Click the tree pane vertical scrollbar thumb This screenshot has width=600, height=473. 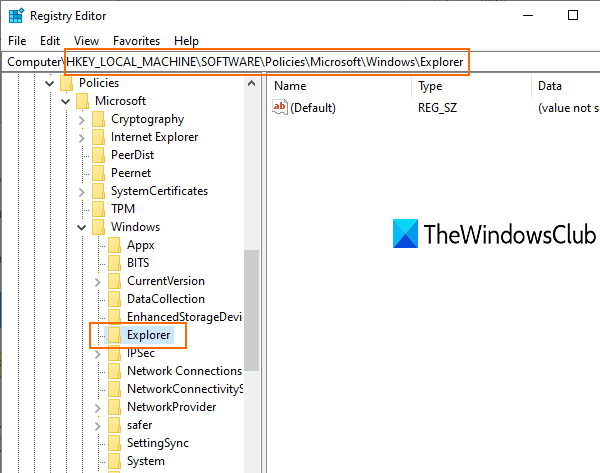pyautogui.click(x=251, y=310)
